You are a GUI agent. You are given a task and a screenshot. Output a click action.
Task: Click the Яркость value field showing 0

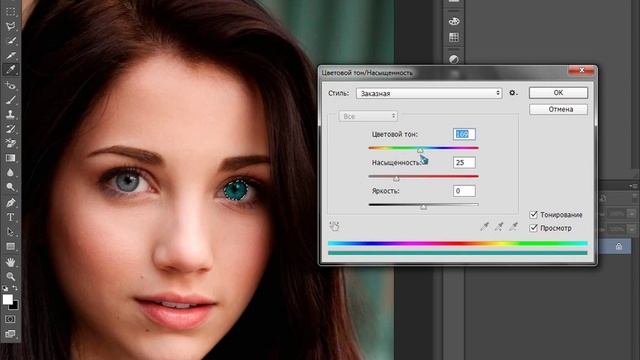(x=464, y=191)
